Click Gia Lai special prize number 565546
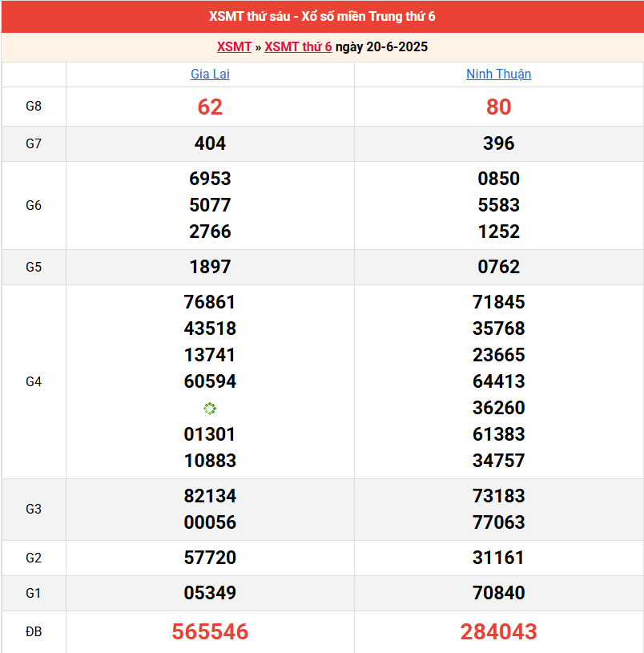The width and height of the screenshot is (644, 653). pyautogui.click(x=210, y=632)
